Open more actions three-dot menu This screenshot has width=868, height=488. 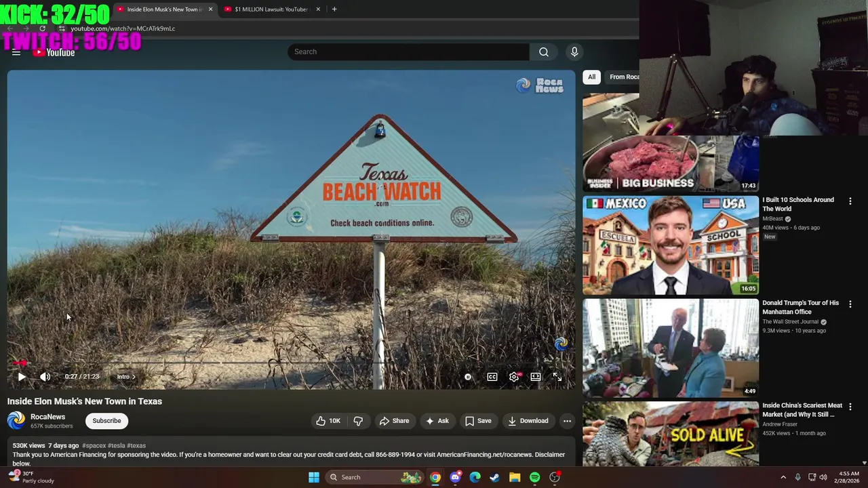(567, 421)
